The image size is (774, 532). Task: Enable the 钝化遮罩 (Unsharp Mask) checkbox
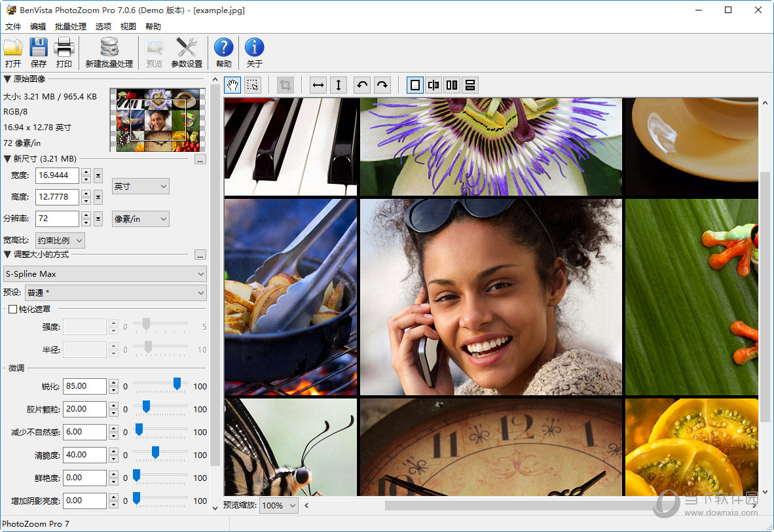pos(12,309)
